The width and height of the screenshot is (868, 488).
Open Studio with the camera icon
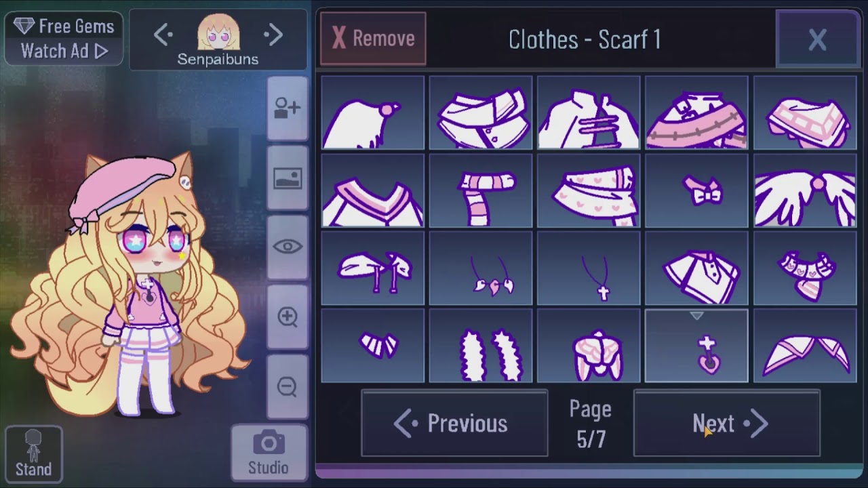[x=269, y=453]
